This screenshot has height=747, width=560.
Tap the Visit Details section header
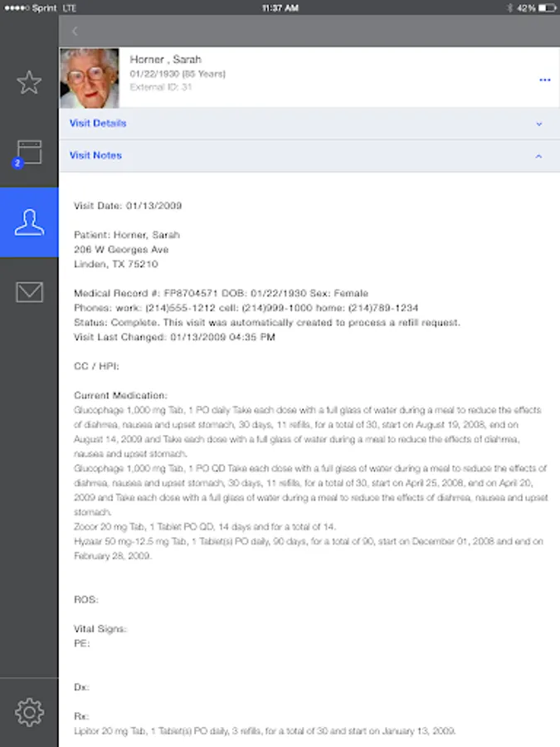tap(309, 124)
